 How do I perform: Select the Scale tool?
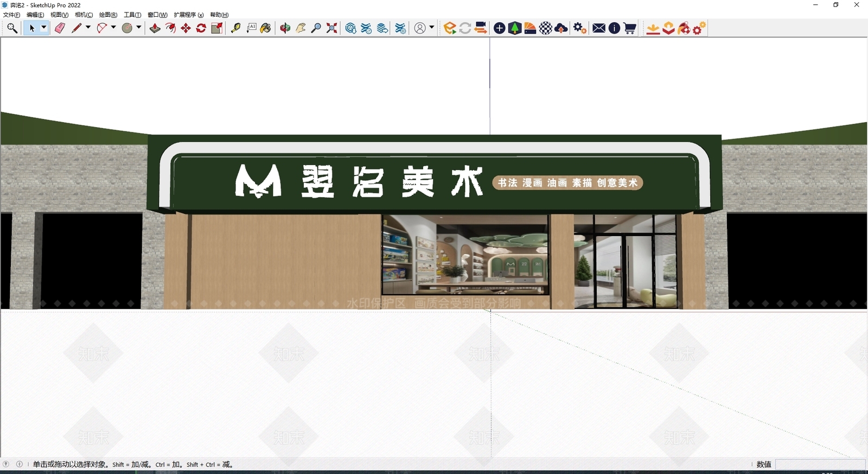217,28
